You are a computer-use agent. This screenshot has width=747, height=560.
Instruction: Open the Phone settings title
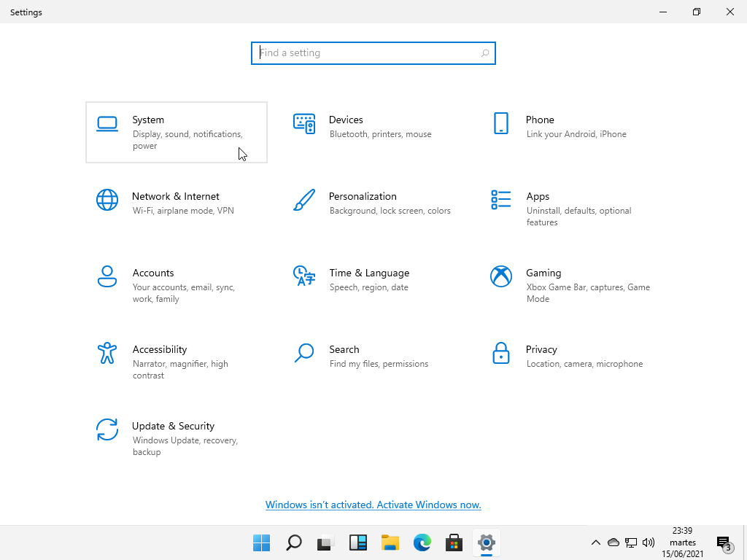point(540,120)
